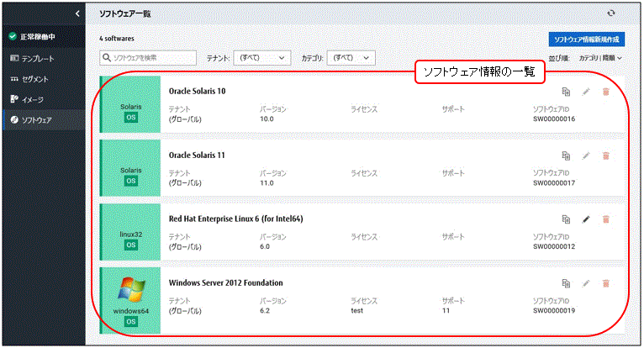Screen dimensions: 644x348
Task: Edit Oracle Solaris 11 with pencil icon
Action: tap(586, 156)
